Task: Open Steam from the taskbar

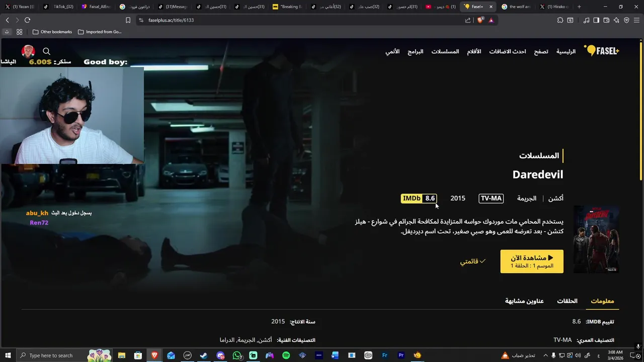Action: [x=204, y=355]
